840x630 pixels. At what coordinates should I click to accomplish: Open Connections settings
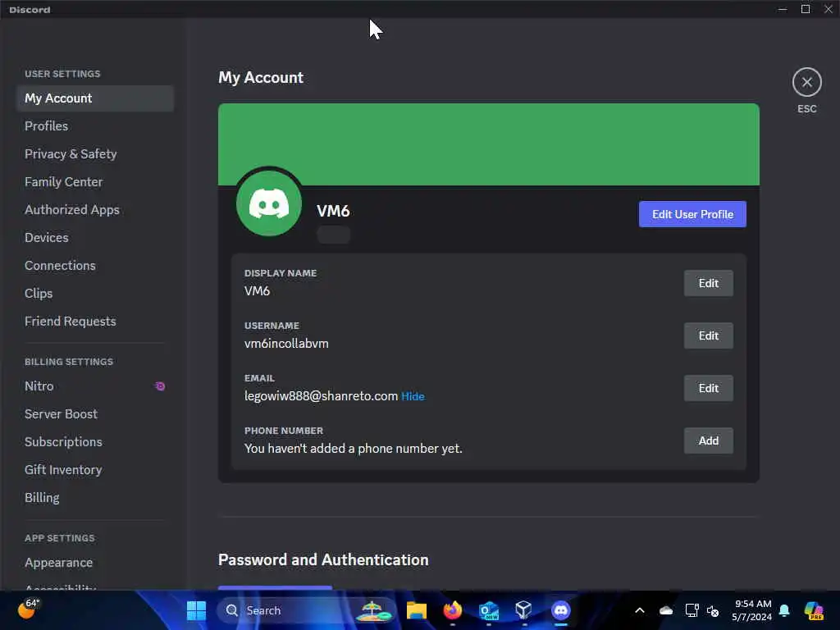click(95, 265)
